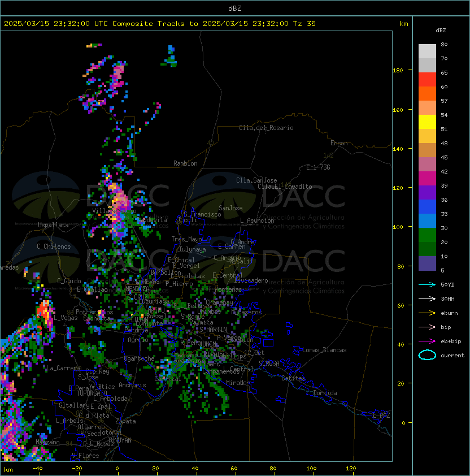Click the 'Anchoris' map label
The height and width of the screenshot is (476, 470).
point(132,385)
